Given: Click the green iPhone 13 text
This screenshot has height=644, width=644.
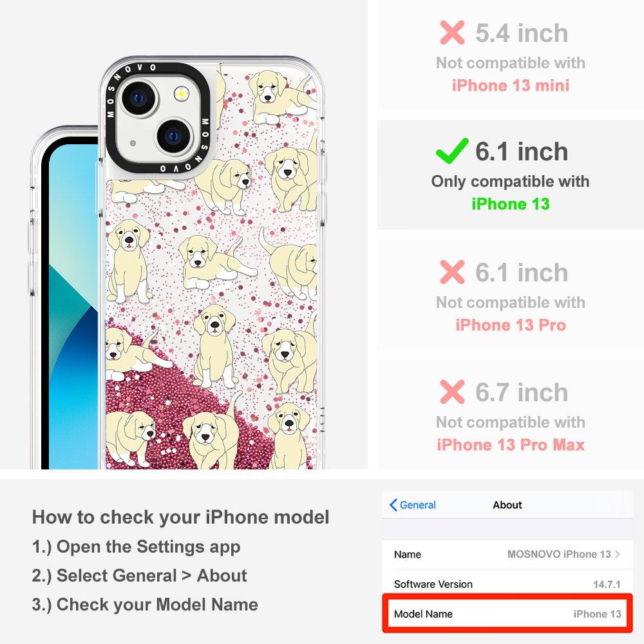Looking at the screenshot, I should pyautogui.click(x=510, y=204).
